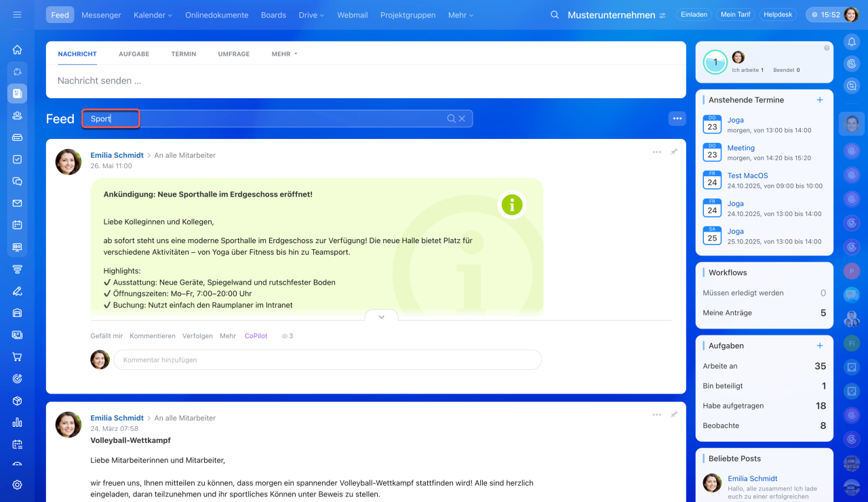This screenshot has height=502, width=868.
Task: Open the Joga event on 25.10.2025
Action: pyautogui.click(x=736, y=231)
